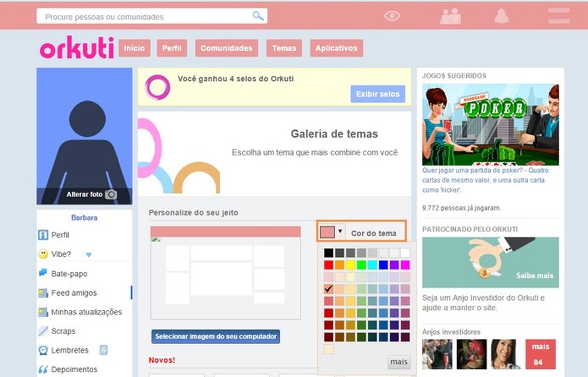
Task: Open Minhas atualizações in sidebar
Action: click(87, 312)
